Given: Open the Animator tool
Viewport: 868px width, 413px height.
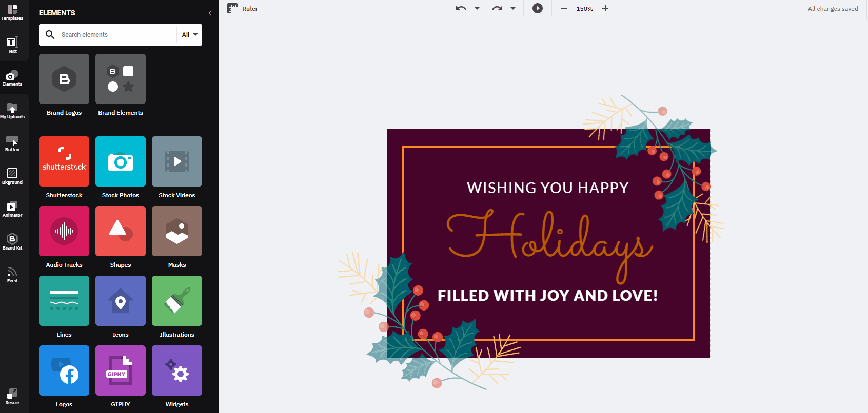Looking at the screenshot, I should (x=12, y=209).
